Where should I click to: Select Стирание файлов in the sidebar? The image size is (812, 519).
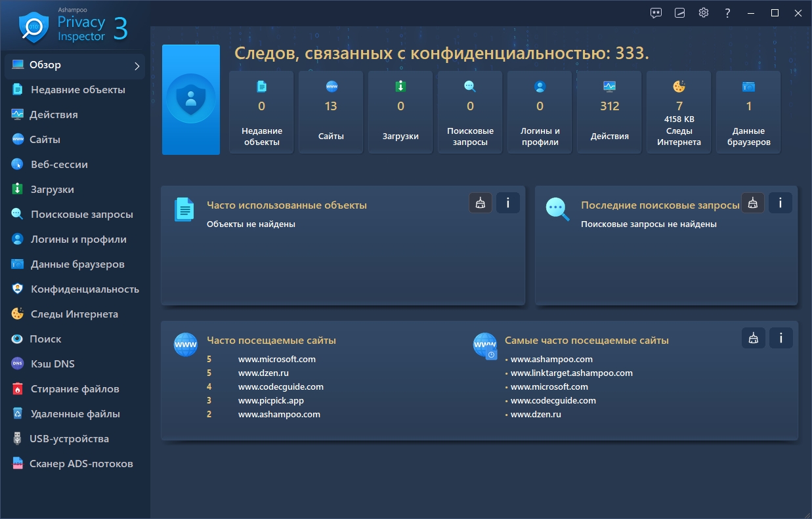[74, 389]
